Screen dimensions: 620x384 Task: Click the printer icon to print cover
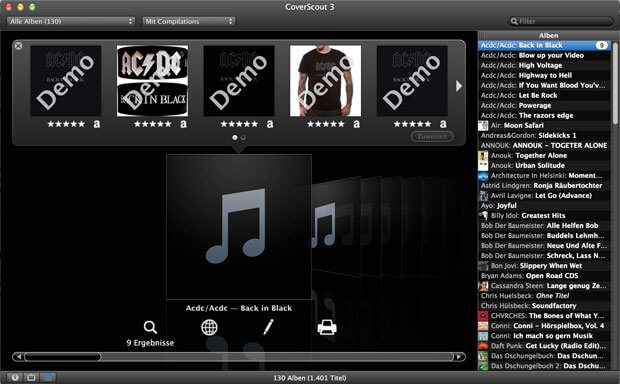[327, 327]
